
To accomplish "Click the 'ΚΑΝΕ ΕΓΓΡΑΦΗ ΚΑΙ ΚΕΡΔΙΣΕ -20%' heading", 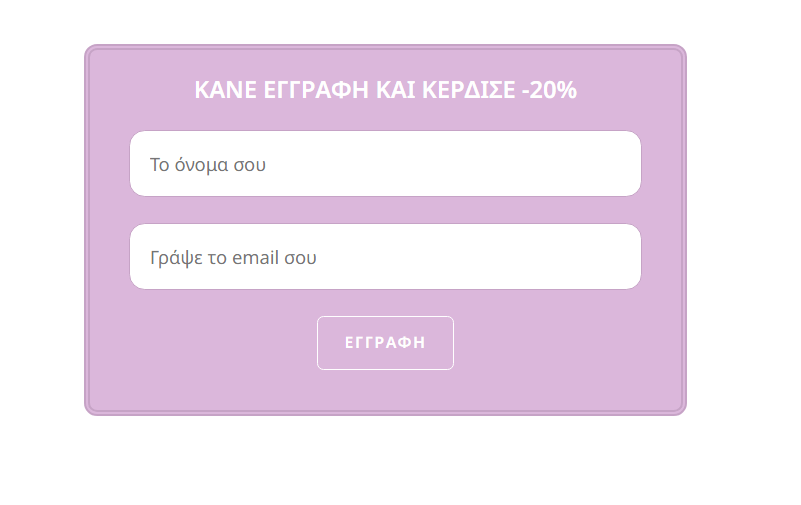I will pyautogui.click(x=385, y=90).
